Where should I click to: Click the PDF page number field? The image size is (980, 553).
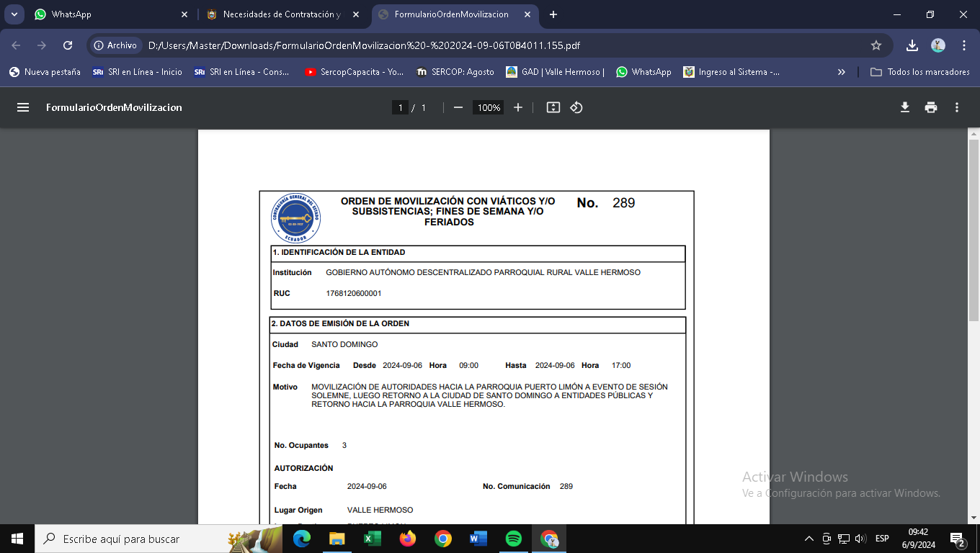(400, 107)
